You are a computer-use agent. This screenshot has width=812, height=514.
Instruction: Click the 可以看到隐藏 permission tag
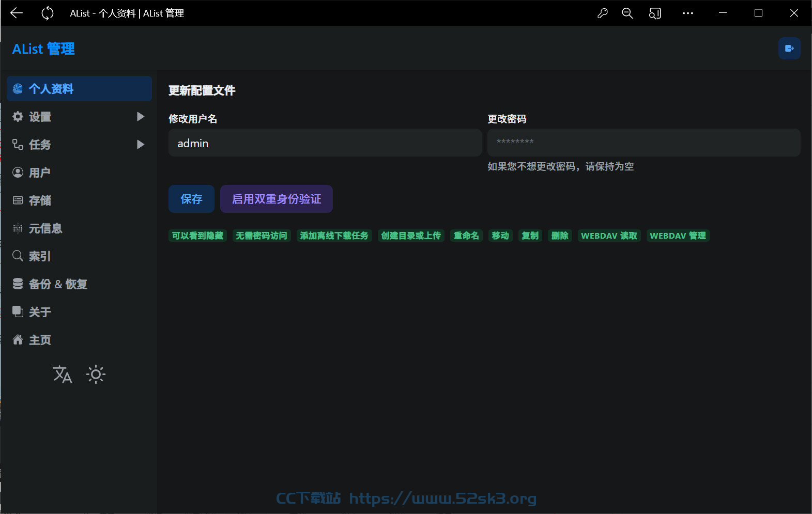tap(197, 236)
